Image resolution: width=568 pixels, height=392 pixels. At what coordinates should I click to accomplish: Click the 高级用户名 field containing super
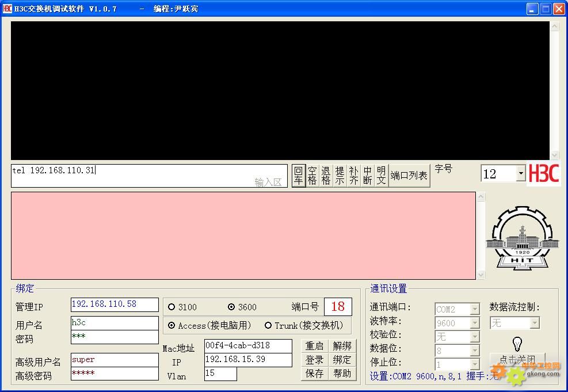pos(115,360)
